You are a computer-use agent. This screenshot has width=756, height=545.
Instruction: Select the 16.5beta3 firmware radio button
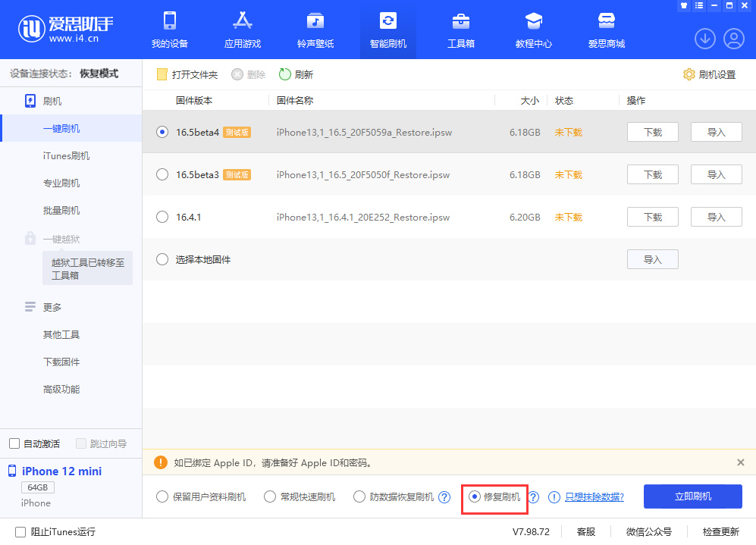162,174
